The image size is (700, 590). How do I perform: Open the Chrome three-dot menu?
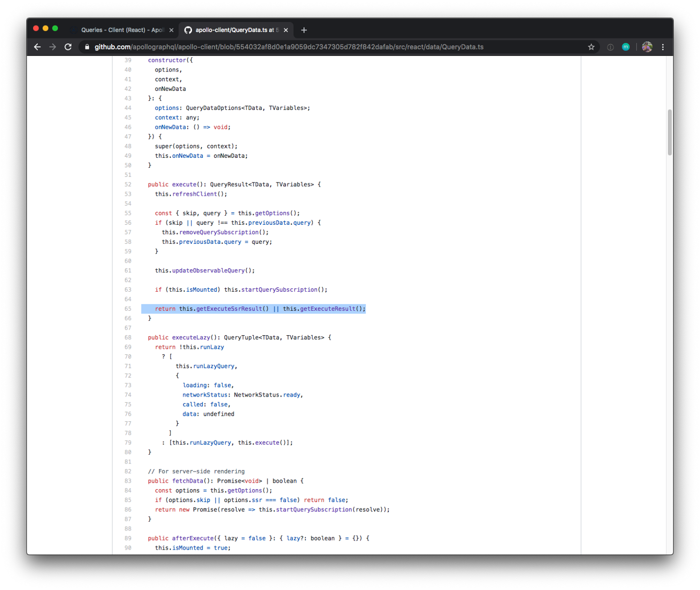pos(663,47)
